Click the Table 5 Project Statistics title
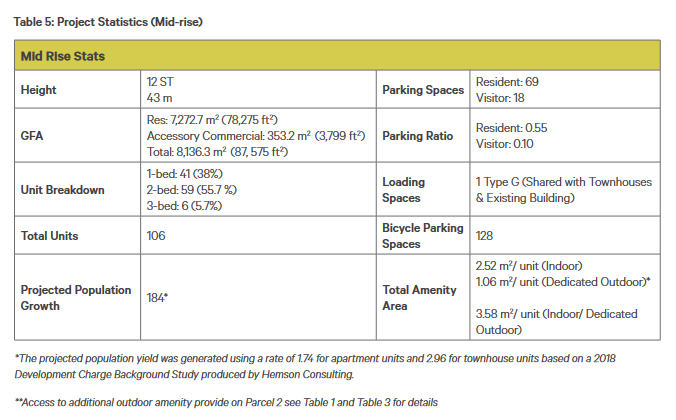Viewport: 676px width, 420px height. tap(108, 22)
